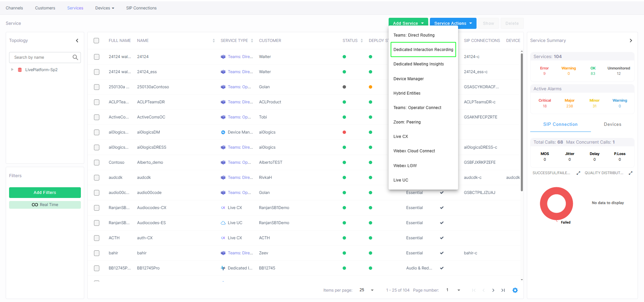Go to the next page arrow
The width and height of the screenshot is (644, 302).
pyautogui.click(x=493, y=290)
